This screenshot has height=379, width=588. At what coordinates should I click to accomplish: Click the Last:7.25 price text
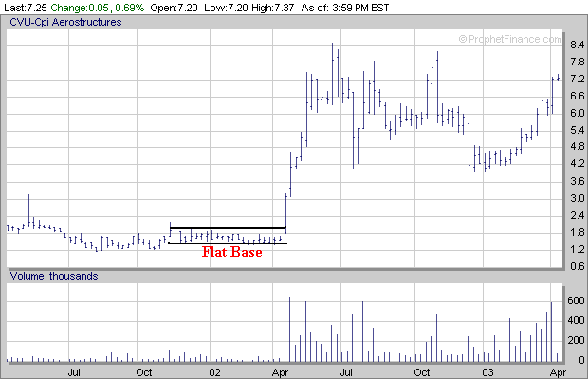(x=26, y=8)
